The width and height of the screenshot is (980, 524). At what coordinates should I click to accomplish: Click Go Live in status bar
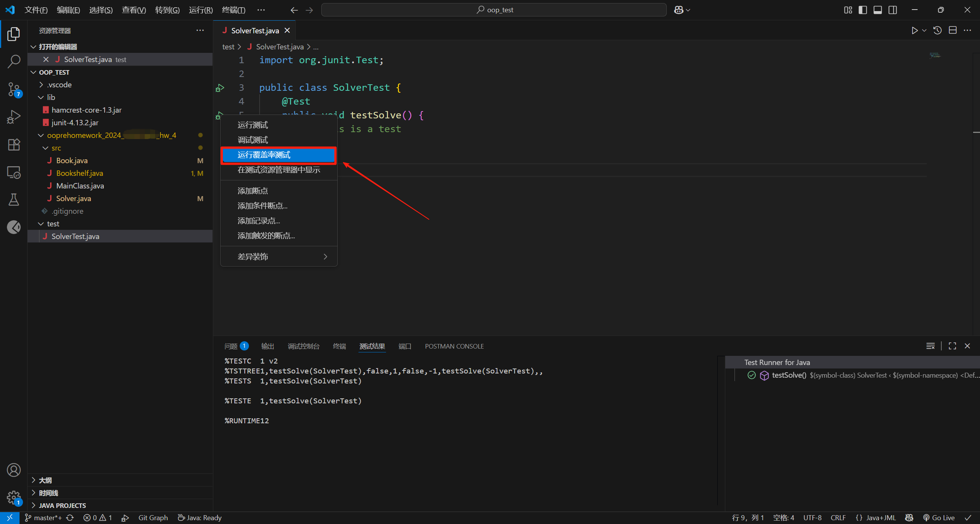click(939, 517)
